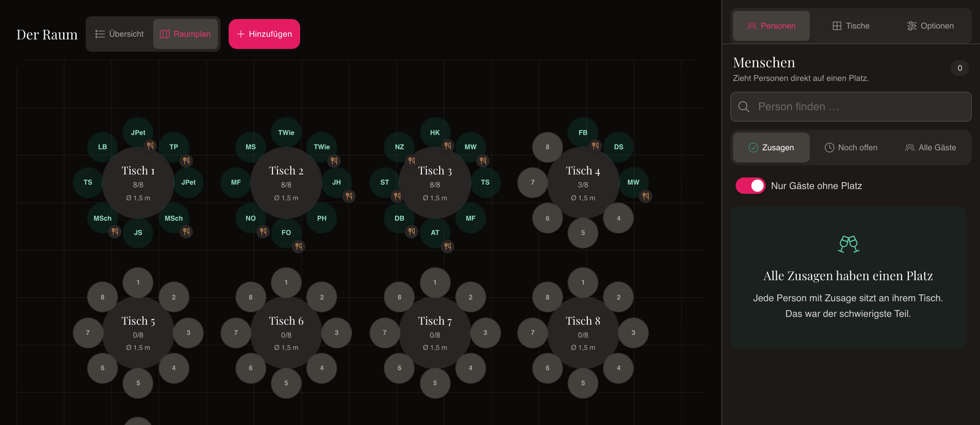980x425 pixels.
Task: Open the Tische tab
Action: tap(851, 26)
